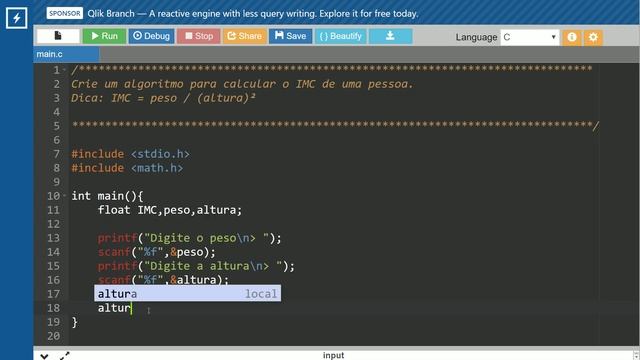
Task: Run the program
Action: (104, 36)
